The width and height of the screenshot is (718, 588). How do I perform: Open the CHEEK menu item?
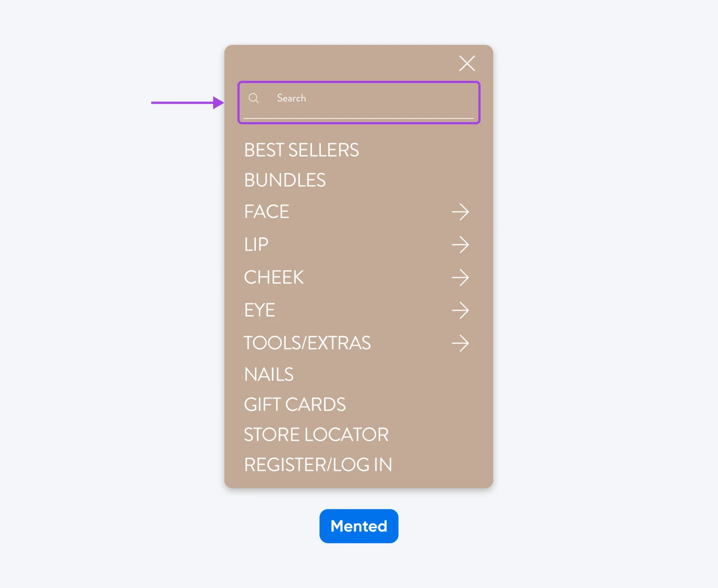point(274,277)
